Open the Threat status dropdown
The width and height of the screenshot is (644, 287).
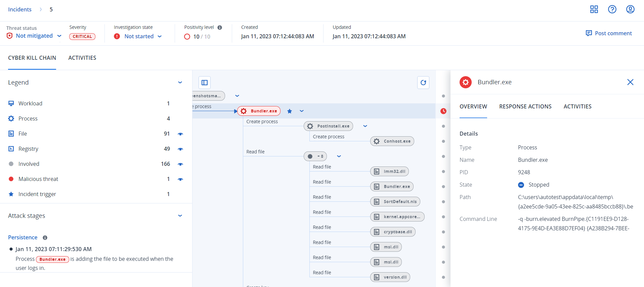[59, 36]
